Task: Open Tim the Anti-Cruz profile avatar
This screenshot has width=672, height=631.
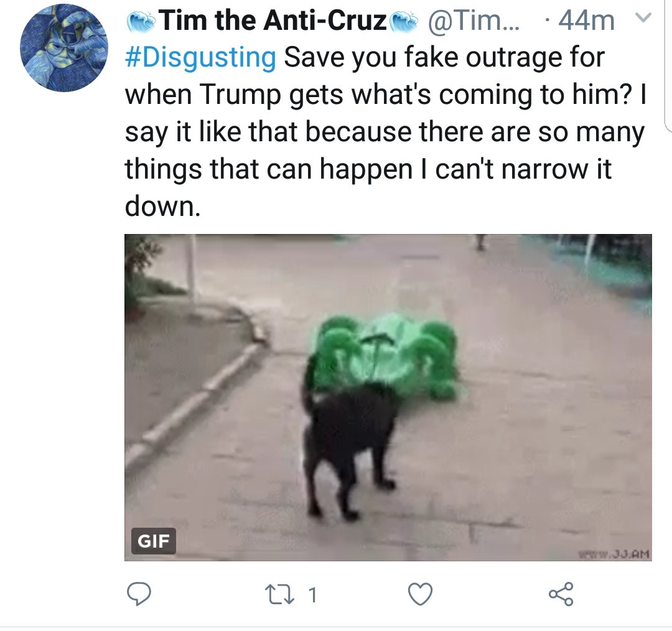Action: [x=64, y=47]
